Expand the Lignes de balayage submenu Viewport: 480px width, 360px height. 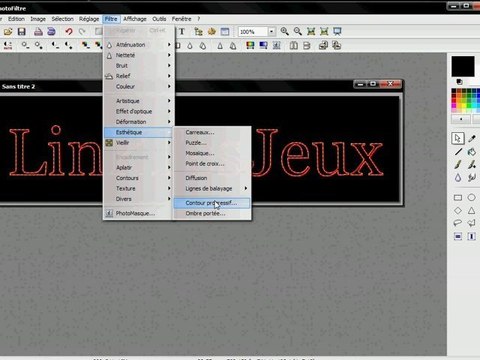tap(212, 189)
